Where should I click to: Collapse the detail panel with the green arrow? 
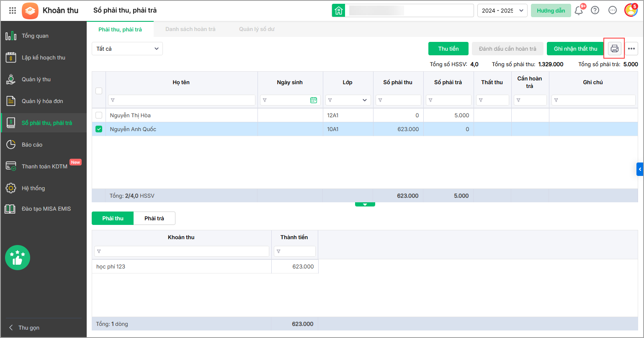pyautogui.click(x=365, y=204)
